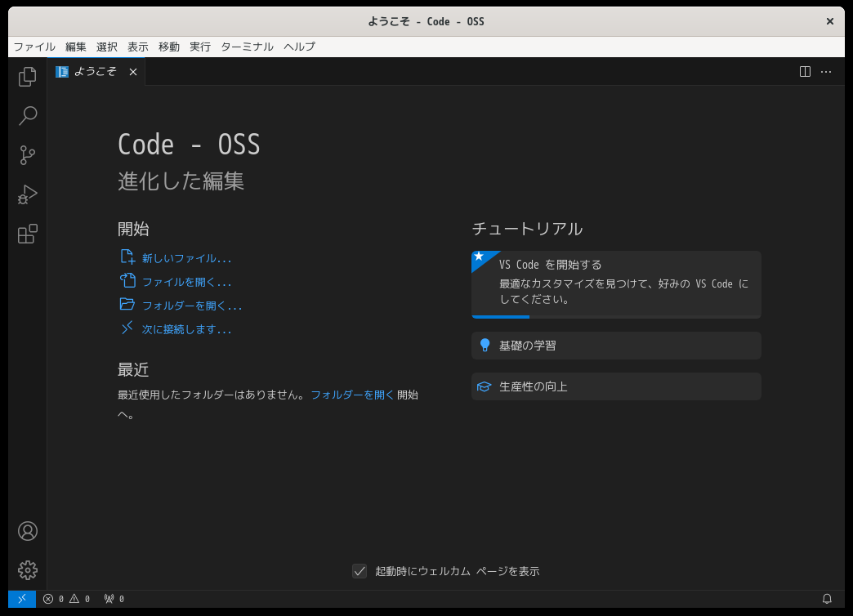853x616 pixels.
Task: Open the 編集 menu
Action: 76,47
